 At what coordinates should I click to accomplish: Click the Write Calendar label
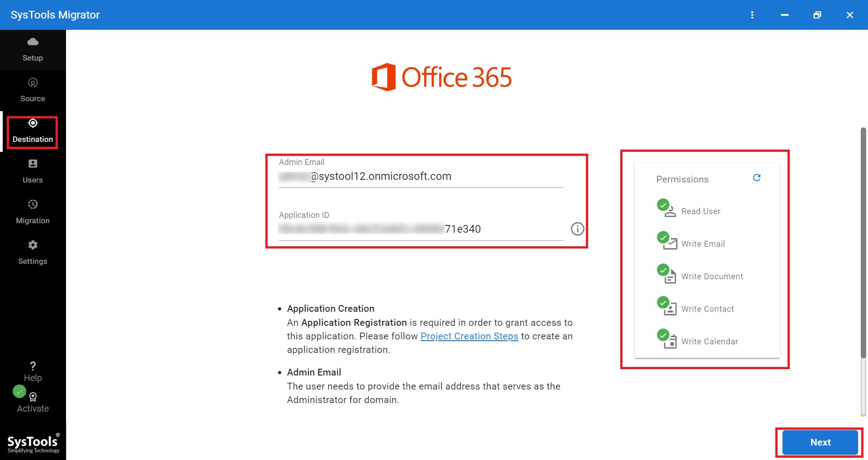(x=709, y=342)
